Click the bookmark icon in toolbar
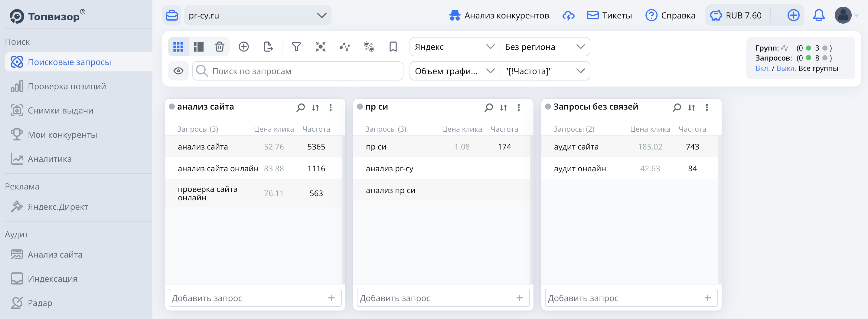This screenshot has width=868, height=319. 393,47
